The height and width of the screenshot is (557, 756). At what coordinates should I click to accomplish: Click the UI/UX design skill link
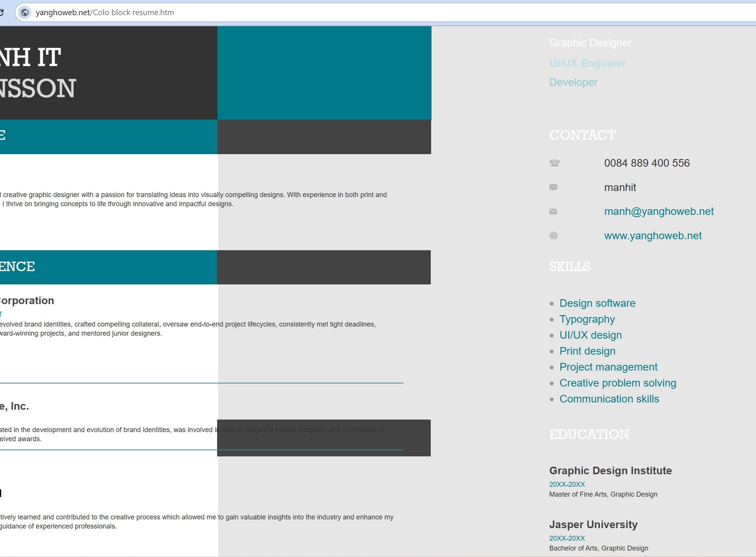point(590,335)
